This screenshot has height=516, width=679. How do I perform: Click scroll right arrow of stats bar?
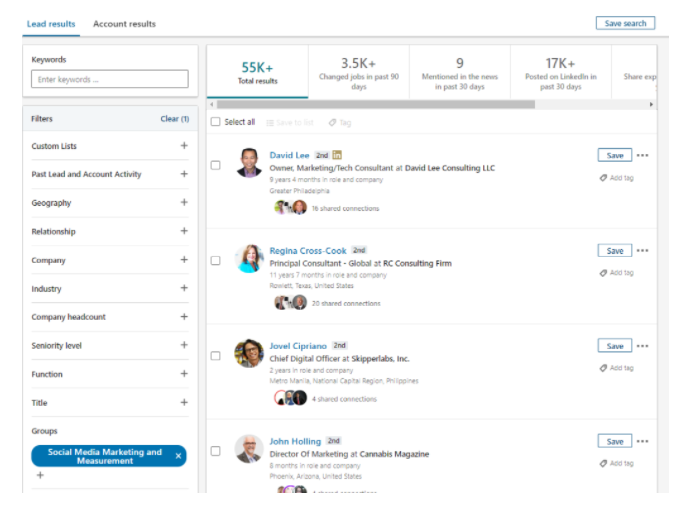click(651, 104)
